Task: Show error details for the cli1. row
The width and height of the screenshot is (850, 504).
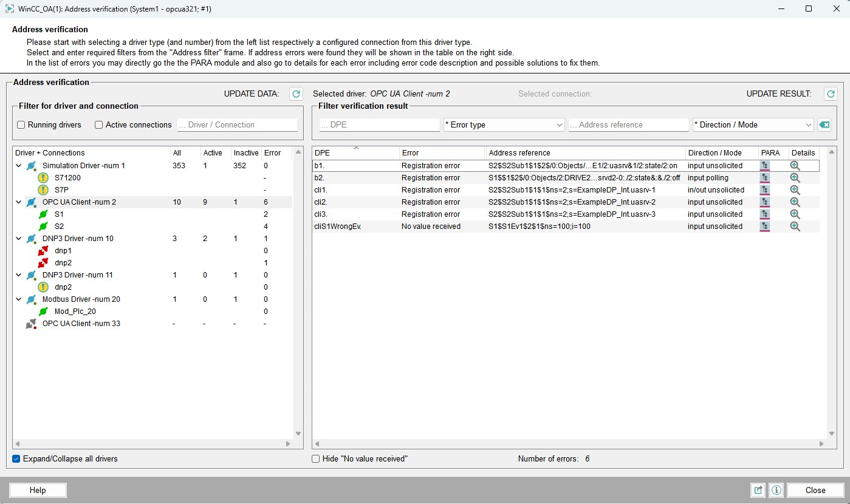Action: click(795, 190)
